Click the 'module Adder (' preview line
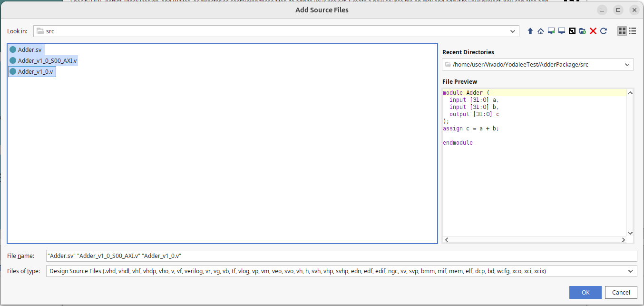The width and height of the screenshot is (644, 306). pyautogui.click(x=466, y=93)
